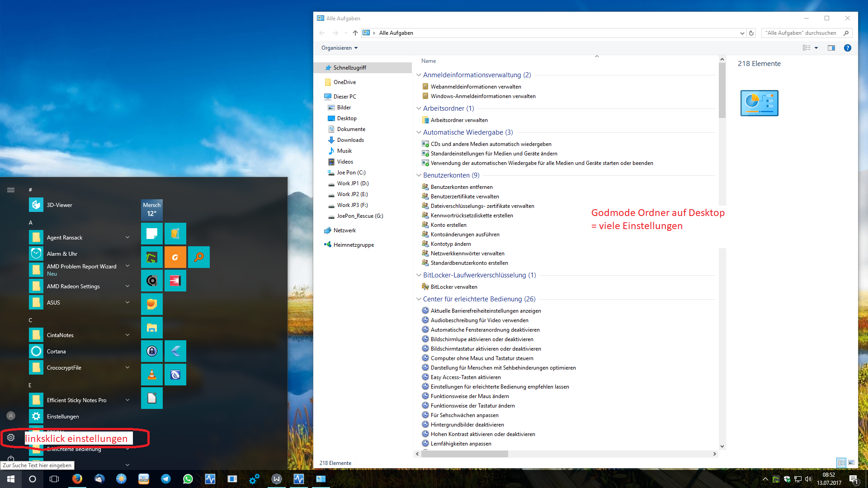Screen dimensions: 868x488
Task: Open the Organisieren menu
Action: (339, 48)
